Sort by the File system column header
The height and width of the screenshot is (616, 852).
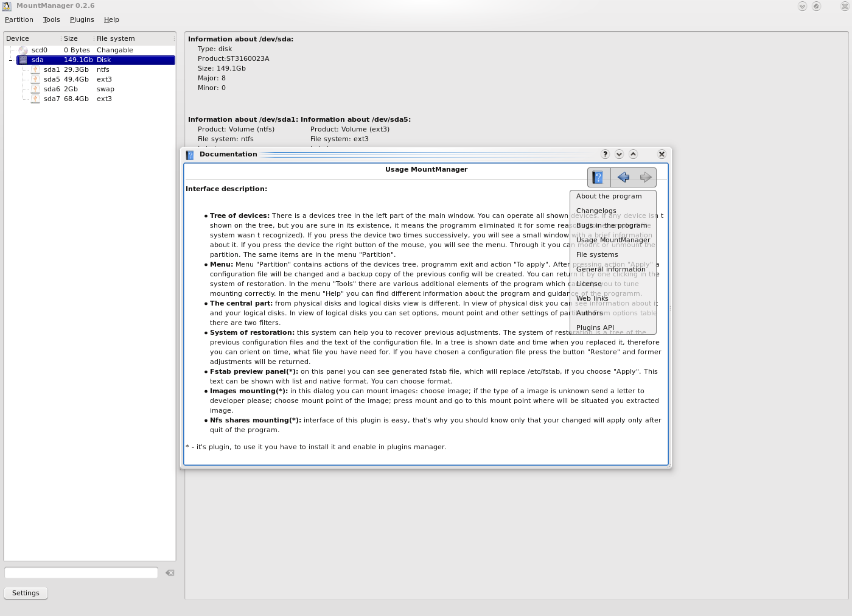[134, 38]
